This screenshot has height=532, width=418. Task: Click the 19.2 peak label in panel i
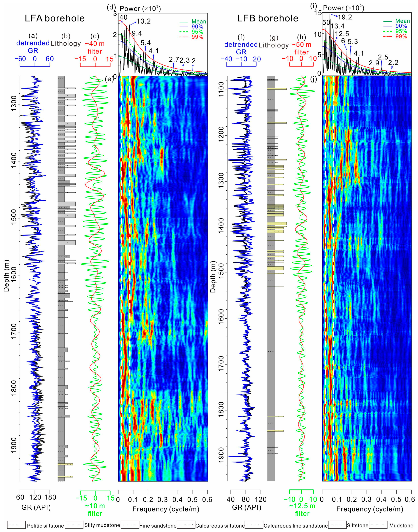pyautogui.click(x=345, y=17)
